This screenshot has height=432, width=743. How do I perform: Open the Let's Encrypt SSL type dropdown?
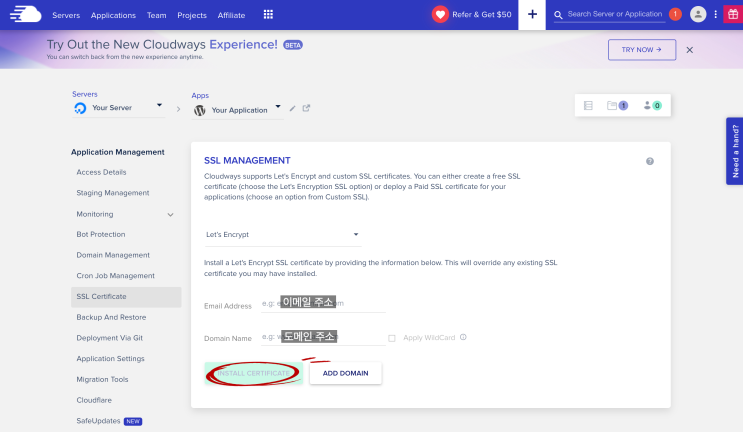[282, 234]
